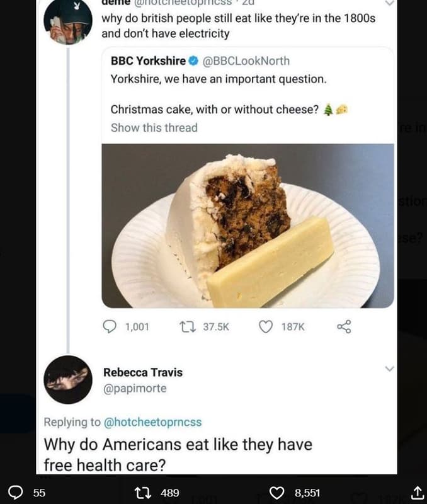The image size is (427, 504).
Task: Visit the @BBCLookNorth profile handle
Action: tap(251, 61)
